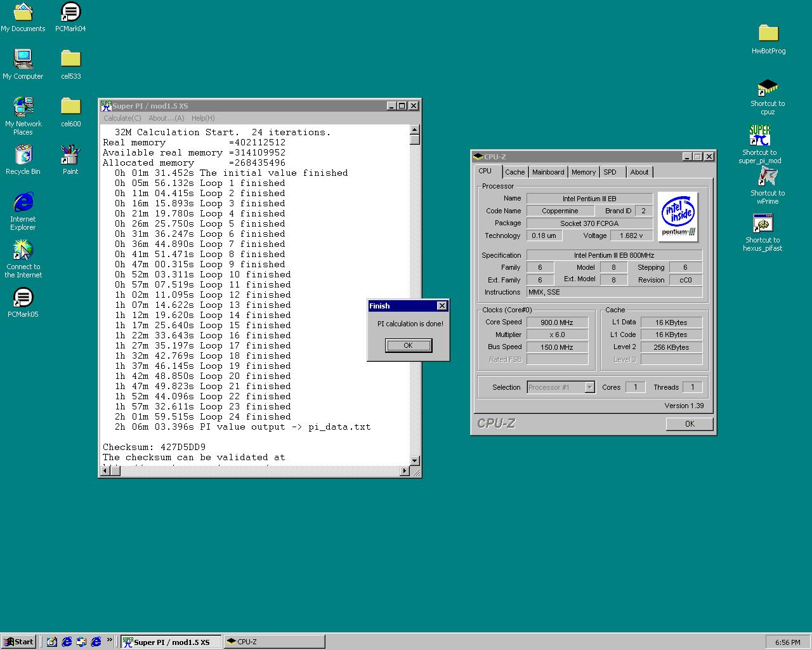812x650 pixels.
Task: Click the Show Desktop quick launch icon
Action: click(x=52, y=642)
